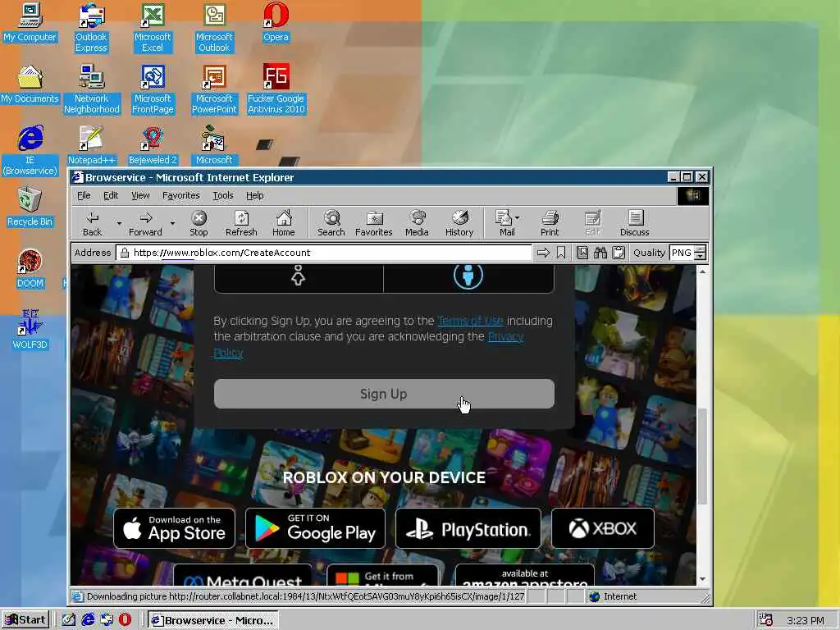Viewport: 840px width, 630px height.
Task: Select the Microsoft Excel desktop icon
Action: pos(153,28)
